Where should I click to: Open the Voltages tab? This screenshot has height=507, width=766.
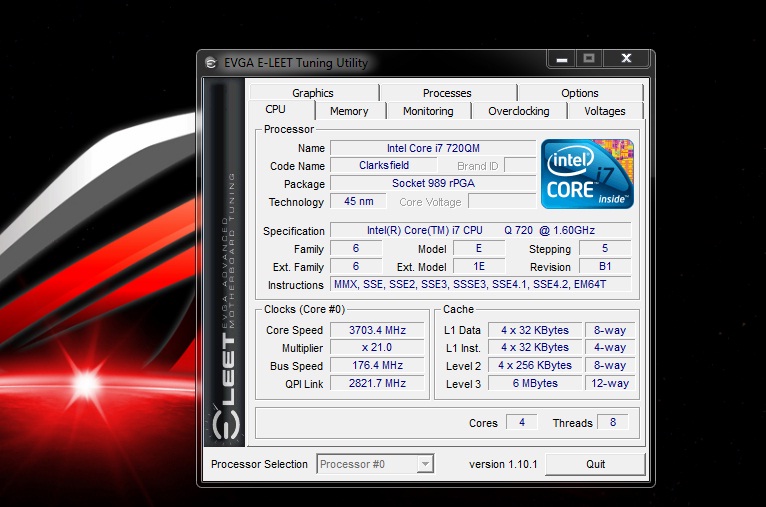(605, 111)
